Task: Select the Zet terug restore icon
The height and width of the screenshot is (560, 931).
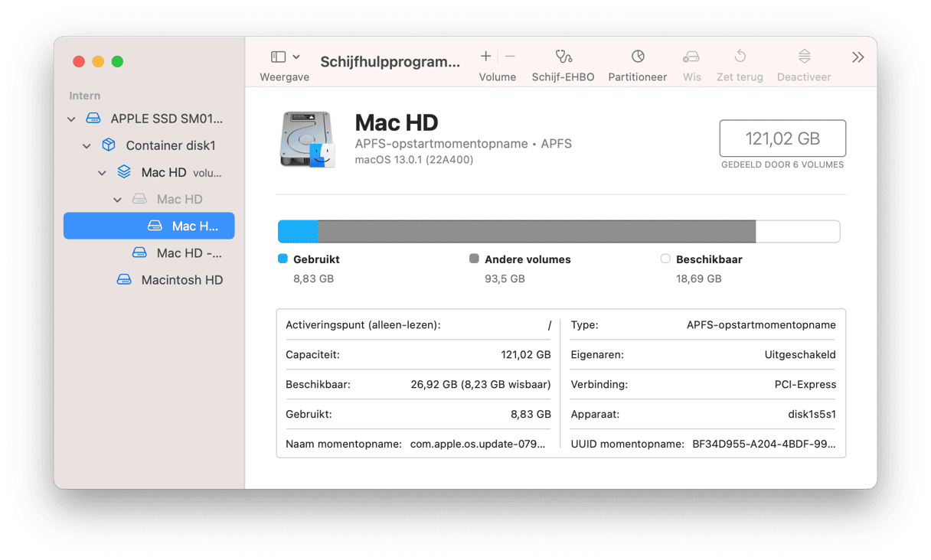Action: coord(740,57)
